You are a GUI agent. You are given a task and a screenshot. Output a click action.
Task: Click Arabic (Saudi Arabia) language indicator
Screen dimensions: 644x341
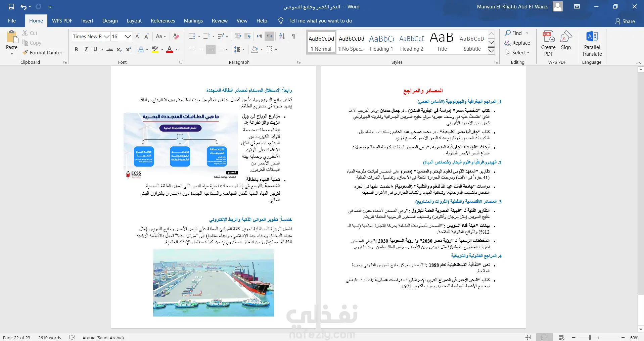coord(103,338)
